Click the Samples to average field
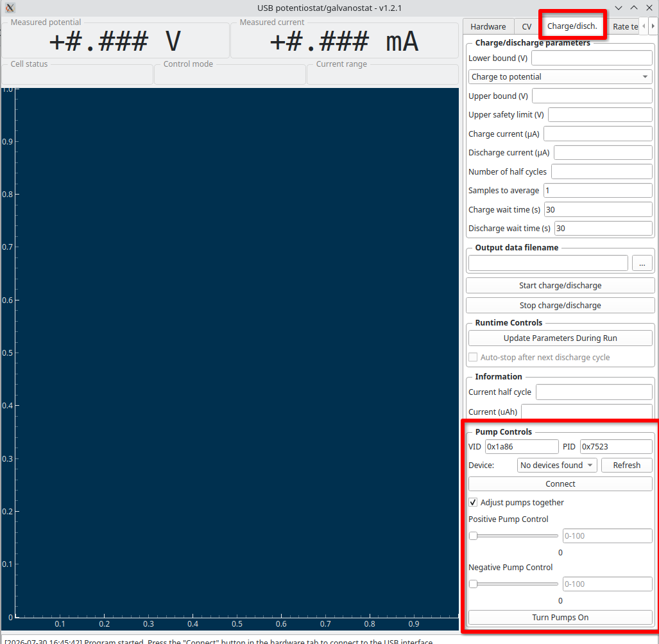The height and width of the screenshot is (644, 659). pyautogui.click(x=597, y=190)
